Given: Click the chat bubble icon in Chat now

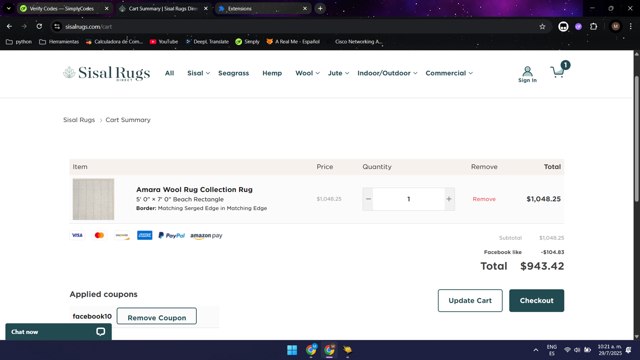Looking at the screenshot, I should click(x=100, y=332).
